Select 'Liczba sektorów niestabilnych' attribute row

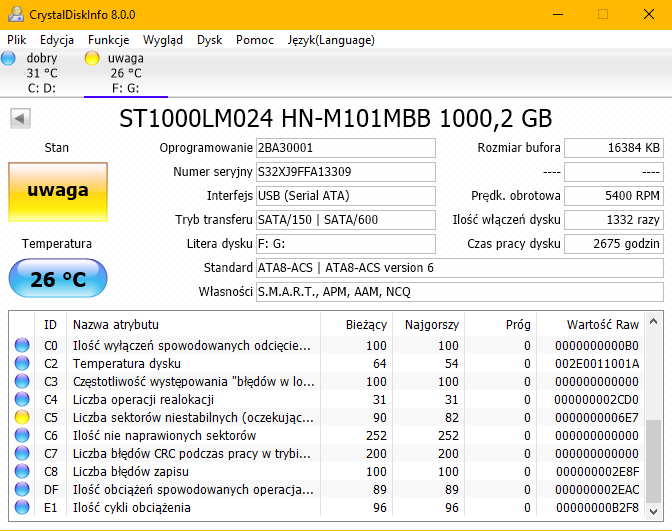[327, 417]
